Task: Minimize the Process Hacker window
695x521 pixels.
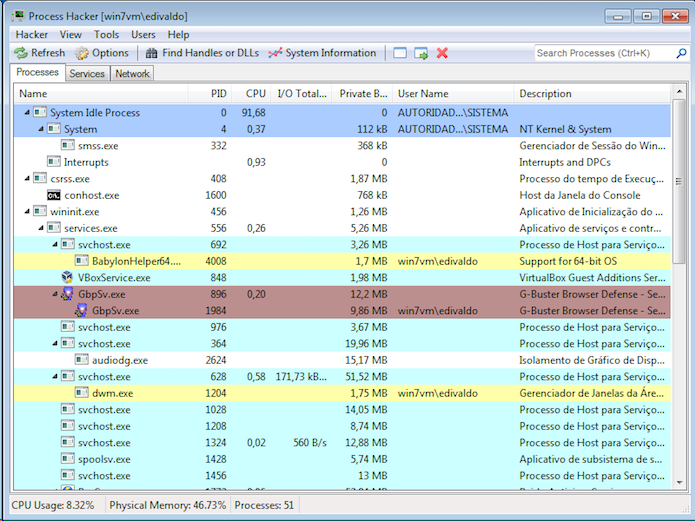Action: [x=618, y=17]
